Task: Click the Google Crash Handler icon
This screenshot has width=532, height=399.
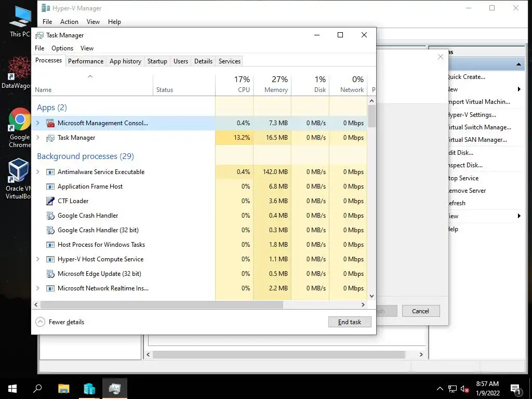Action: 50,216
